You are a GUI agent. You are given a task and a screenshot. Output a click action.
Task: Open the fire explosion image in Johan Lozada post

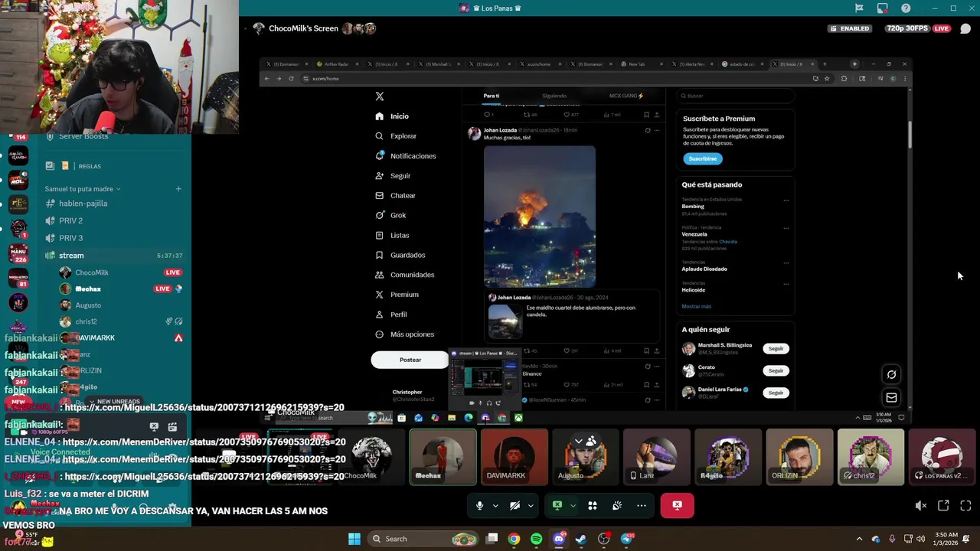(x=539, y=217)
